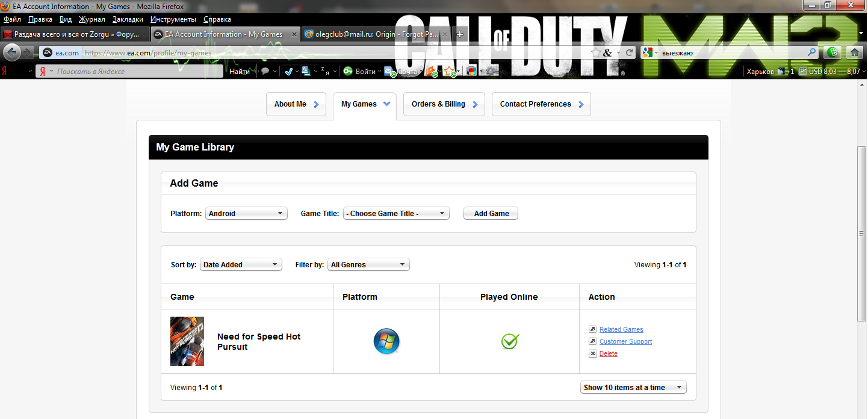The width and height of the screenshot is (868, 419).
Task: Open a new tab with plus button
Action: pyautogui.click(x=460, y=34)
